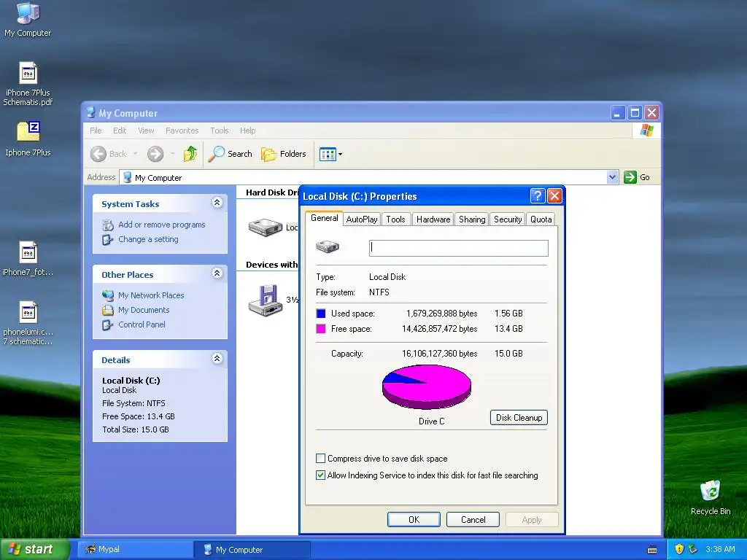Click the drive icon in Properties General tab
This screenshot has height=560, width=747.
(327, 246)
